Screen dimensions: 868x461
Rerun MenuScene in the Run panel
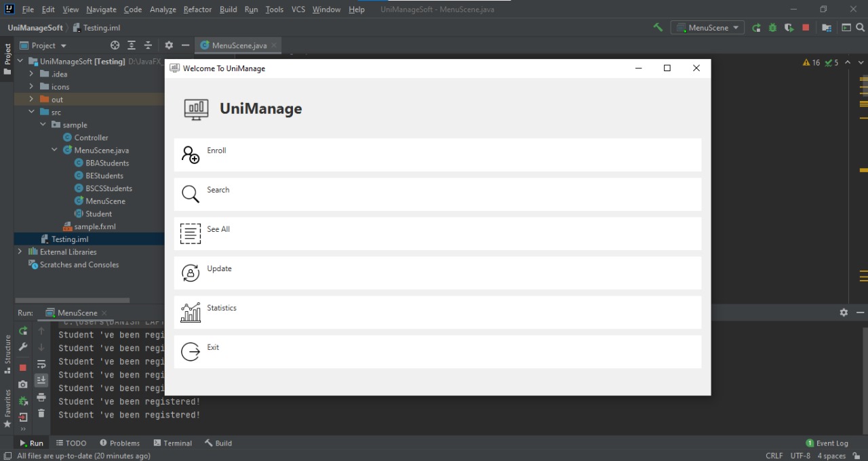pyautogui.click(x=23, y=331)
